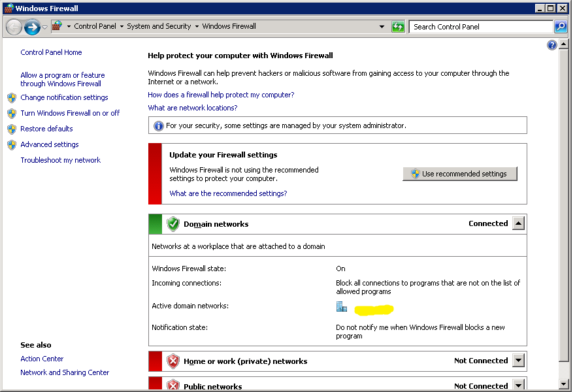Click the Forward navigation arrow
Image resolution: width=575 pixels, height=392 pixels.
(32, 27)
